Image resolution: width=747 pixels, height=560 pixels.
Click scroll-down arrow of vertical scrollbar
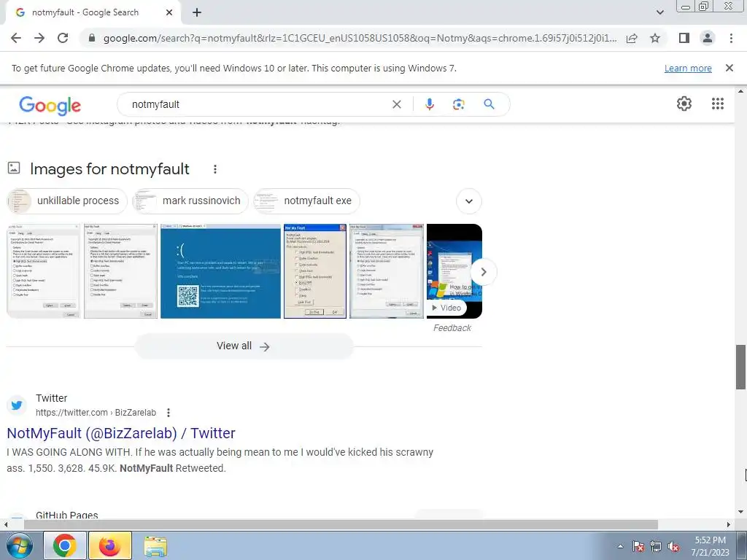(740, 512)
